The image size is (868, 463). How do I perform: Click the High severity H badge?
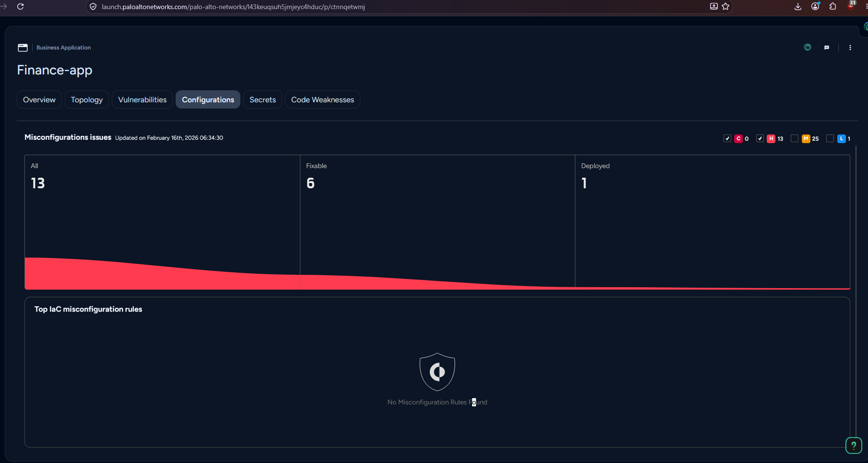(x=771, y=139)
